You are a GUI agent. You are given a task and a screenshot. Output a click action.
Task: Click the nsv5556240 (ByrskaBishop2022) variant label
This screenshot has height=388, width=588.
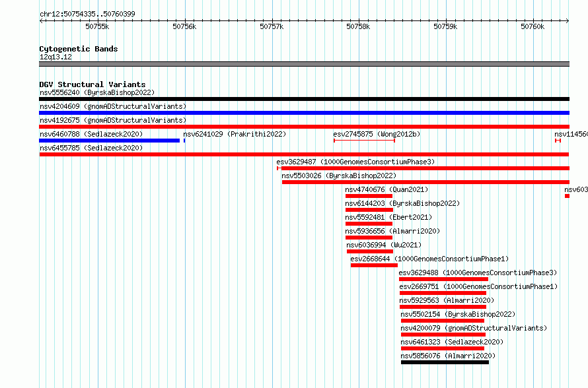pyautogui.click(x=97, y=92)
